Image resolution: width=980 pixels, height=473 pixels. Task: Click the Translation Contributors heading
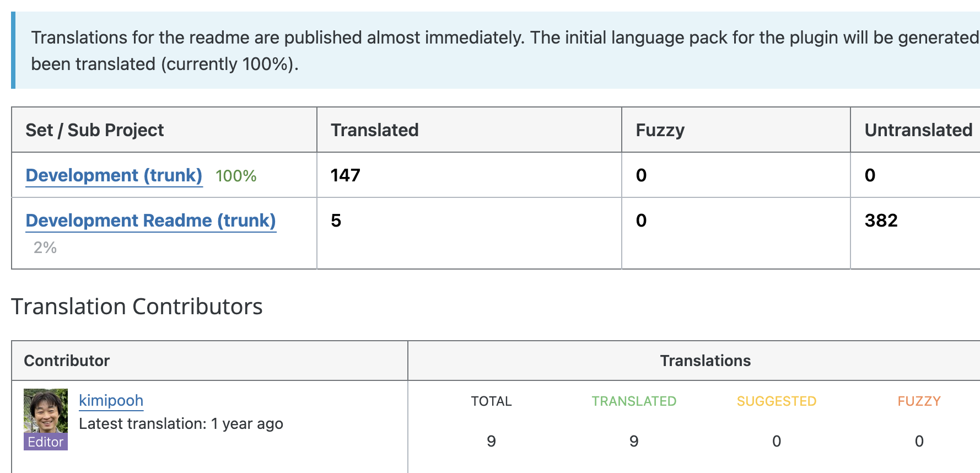(x=137, y=307)
